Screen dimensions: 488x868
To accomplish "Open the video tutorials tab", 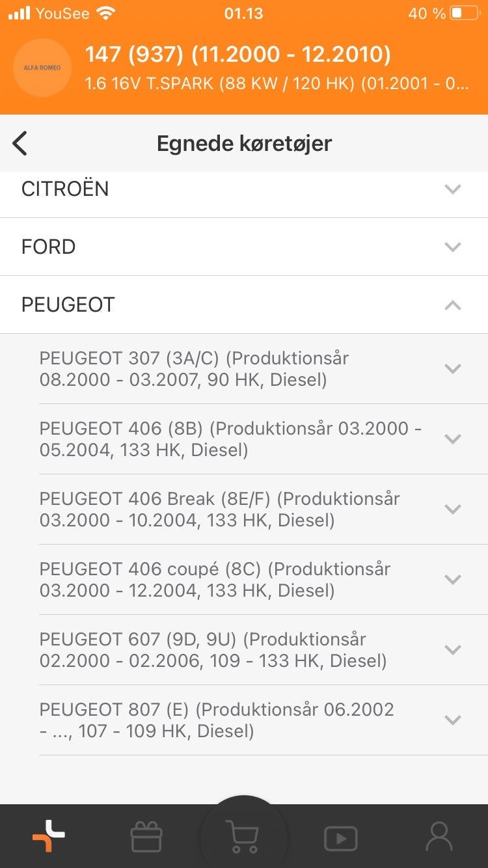I will click(341, 837).
